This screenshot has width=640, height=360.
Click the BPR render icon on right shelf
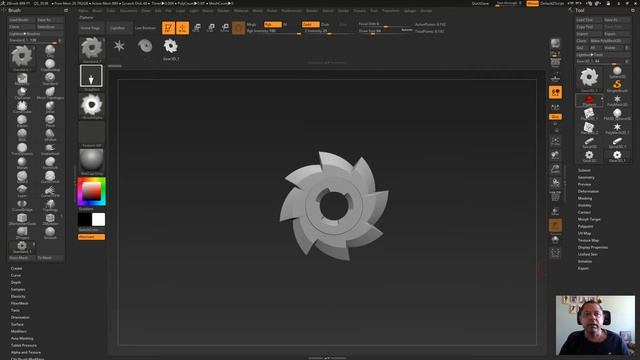[556, 44]
